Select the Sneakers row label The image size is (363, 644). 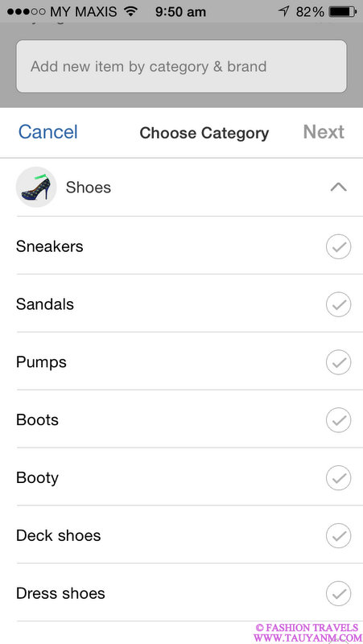pos(50,246)
